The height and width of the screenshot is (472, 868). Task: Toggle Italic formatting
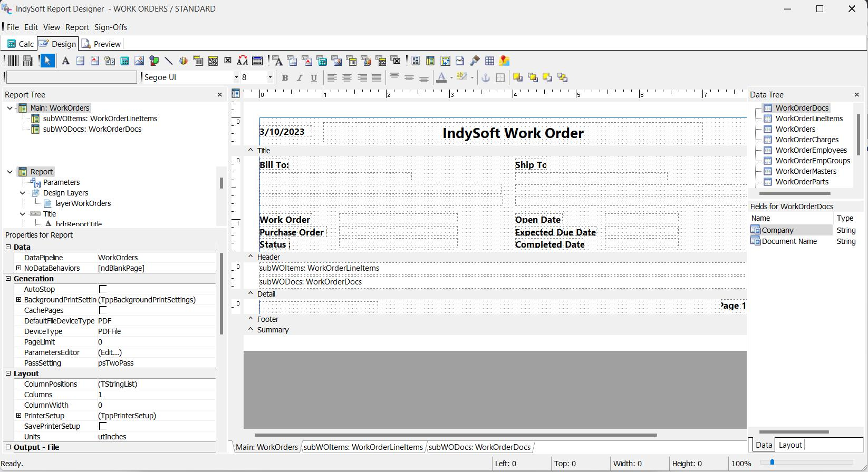point(300,78)
